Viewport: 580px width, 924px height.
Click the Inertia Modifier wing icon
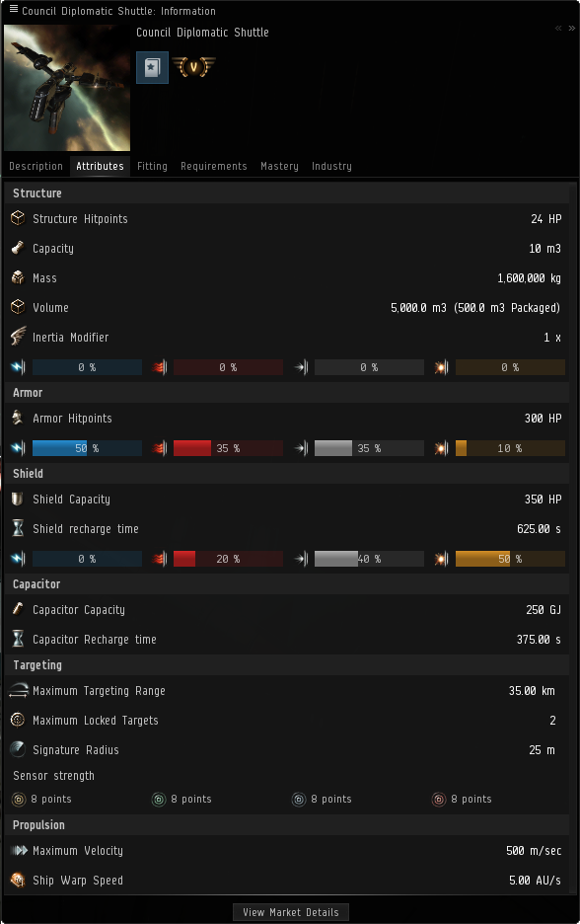[x=19, y=337]
